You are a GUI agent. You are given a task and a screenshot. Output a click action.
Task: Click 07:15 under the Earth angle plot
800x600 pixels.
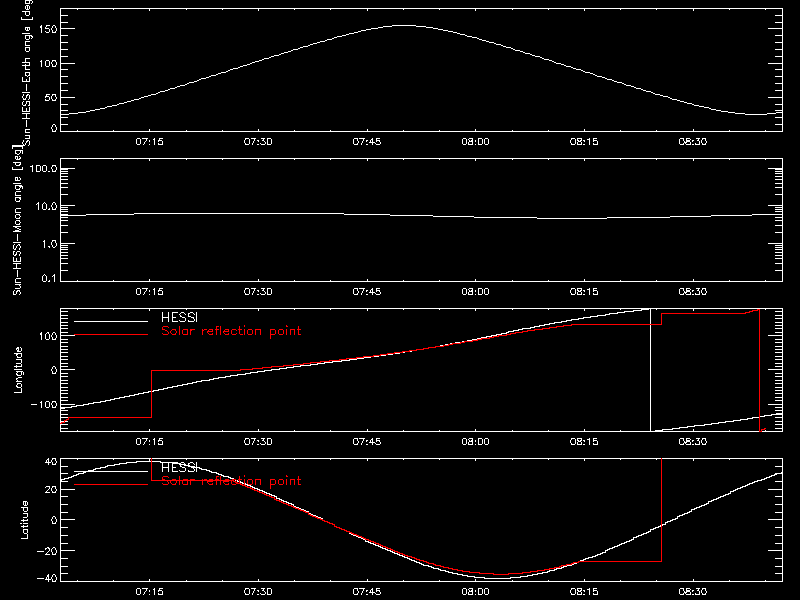coord(149,142)
